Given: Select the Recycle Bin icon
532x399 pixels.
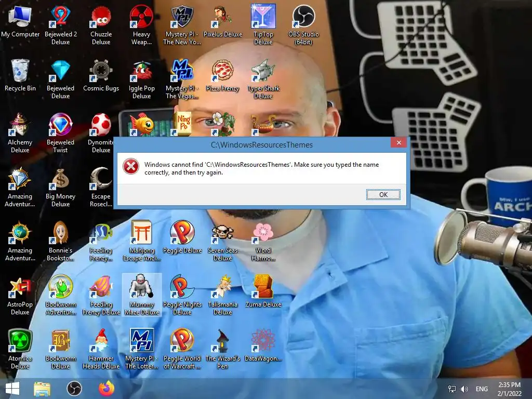Looking at the screenshot, I should pos(20,75).
